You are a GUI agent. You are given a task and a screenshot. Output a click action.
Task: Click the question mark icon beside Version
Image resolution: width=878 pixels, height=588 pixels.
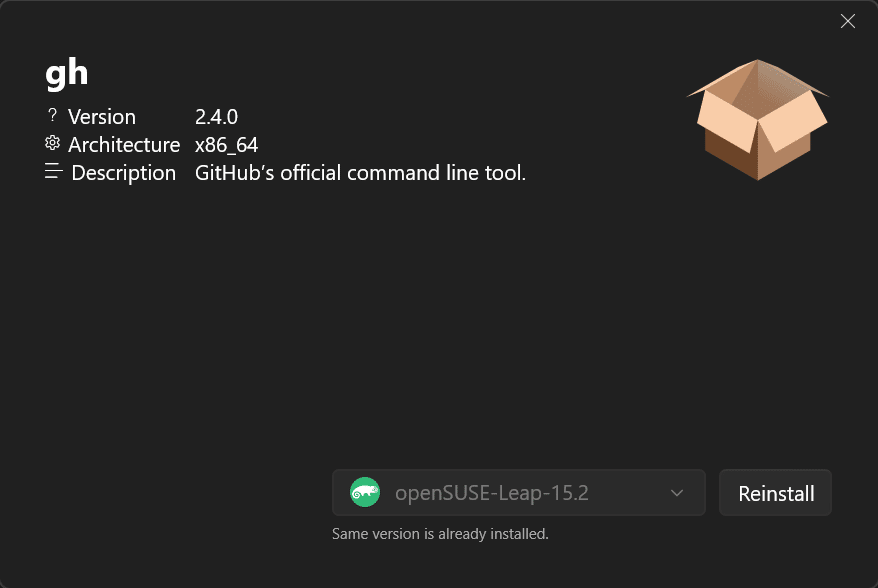[x=52, y=116]
